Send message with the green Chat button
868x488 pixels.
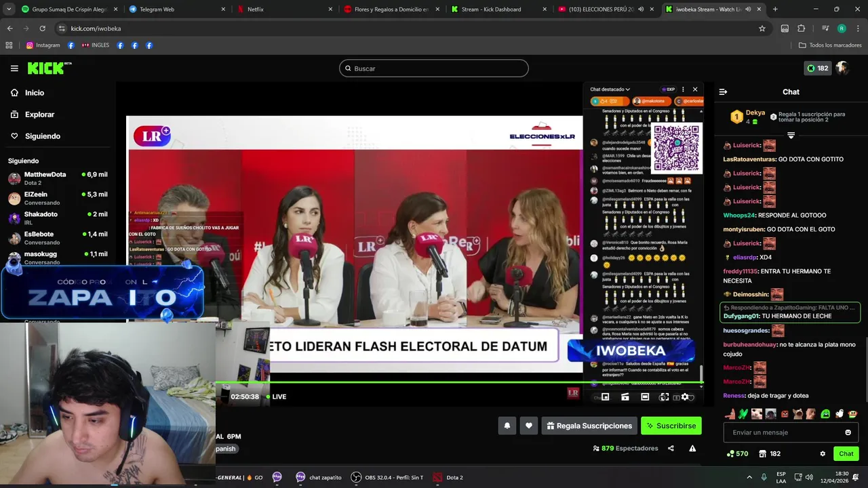pos(846,453)
